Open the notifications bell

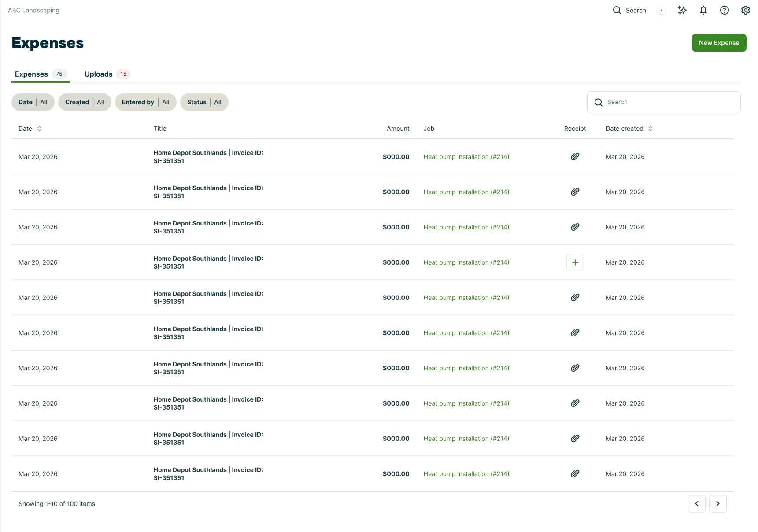703,10
